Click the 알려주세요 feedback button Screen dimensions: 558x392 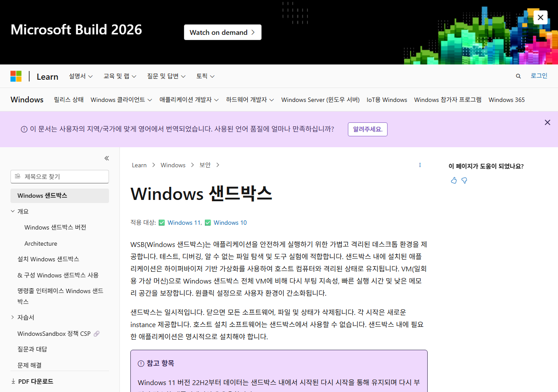(367, 129)
